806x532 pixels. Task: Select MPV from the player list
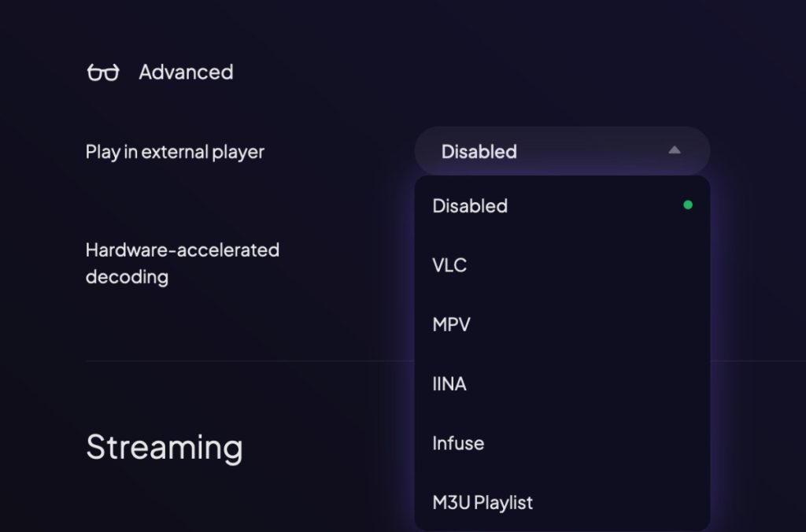click(x=562, y=324)
